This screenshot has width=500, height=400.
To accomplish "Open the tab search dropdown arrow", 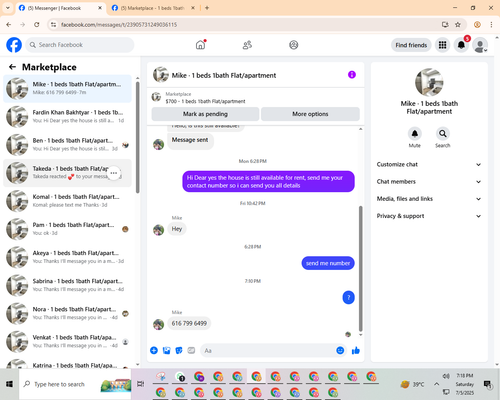I will pyautogui.click(x=7, y=8).
